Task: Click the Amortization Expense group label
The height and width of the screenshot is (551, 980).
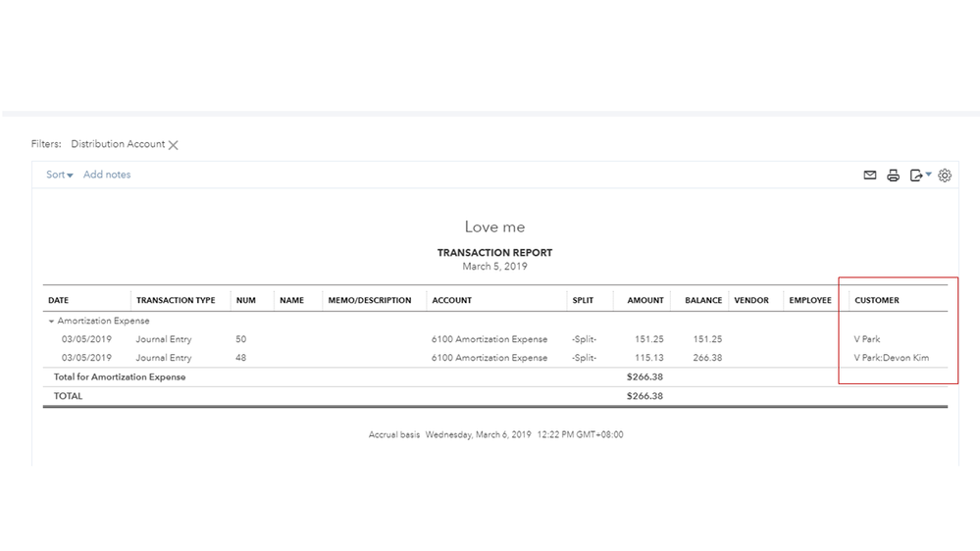Action: tap(103, 322)
